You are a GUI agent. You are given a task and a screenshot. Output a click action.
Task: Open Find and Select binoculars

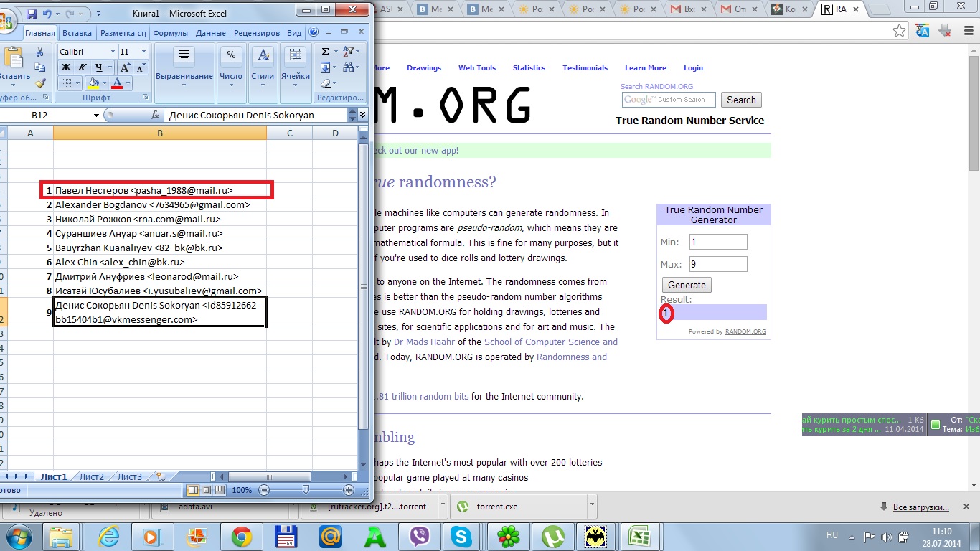(x=349, y=67)
